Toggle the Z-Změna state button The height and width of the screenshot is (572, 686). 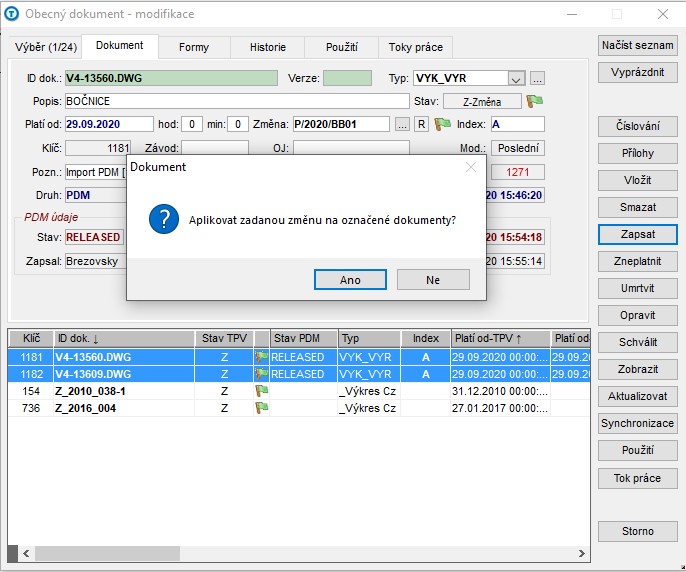pyautogui.click(x=482, y=102)
